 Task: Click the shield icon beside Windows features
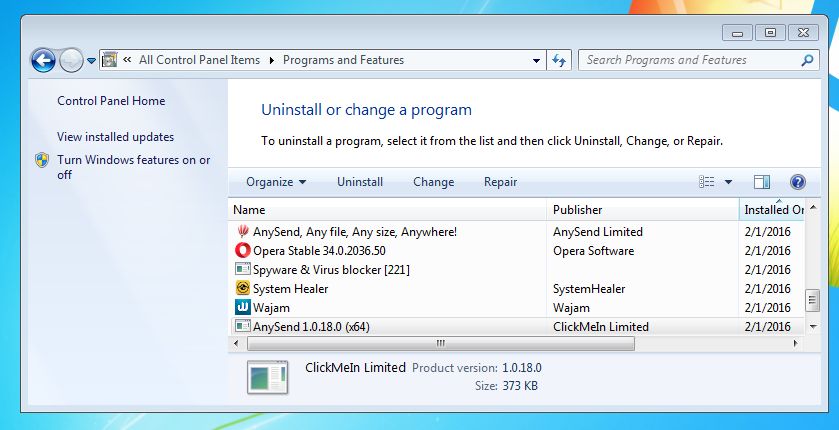(42, 160)
